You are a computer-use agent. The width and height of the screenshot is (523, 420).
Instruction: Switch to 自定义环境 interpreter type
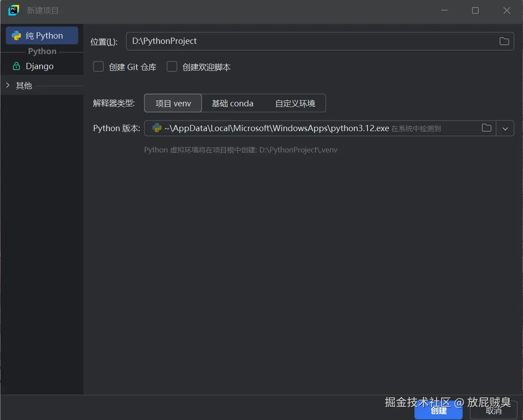coord(297,103)
